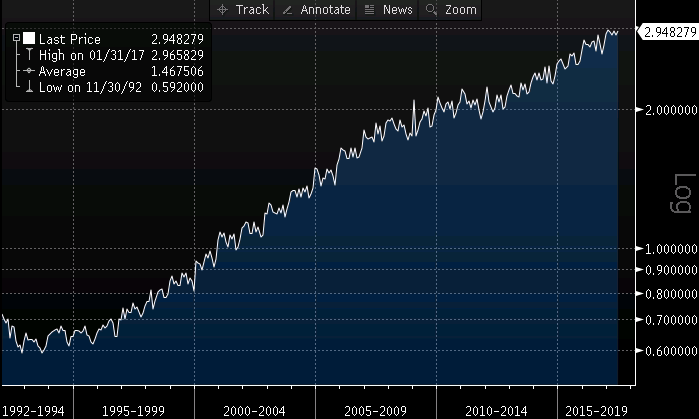Click the Zoom magnifier icon
The image size is (699, 419).
pyautogui.click(x=431, y=9)
